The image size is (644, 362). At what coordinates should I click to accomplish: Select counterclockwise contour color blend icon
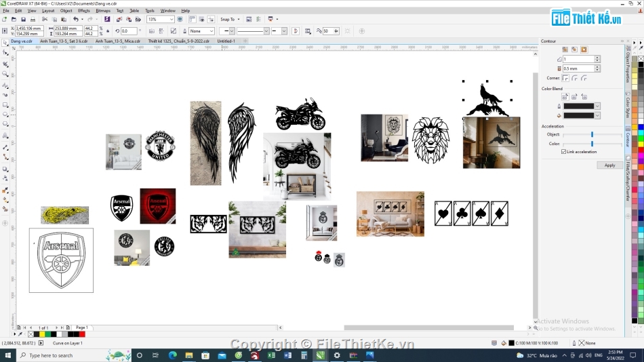click(x=584, y=97)
